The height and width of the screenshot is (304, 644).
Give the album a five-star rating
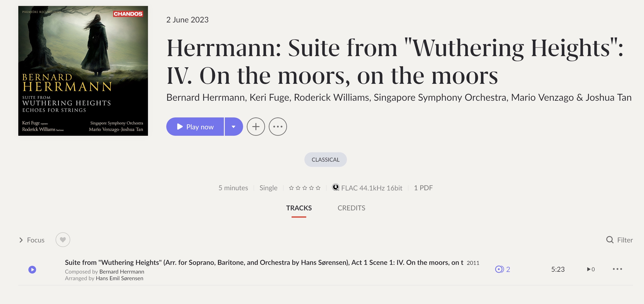click(x=318, y=188)
